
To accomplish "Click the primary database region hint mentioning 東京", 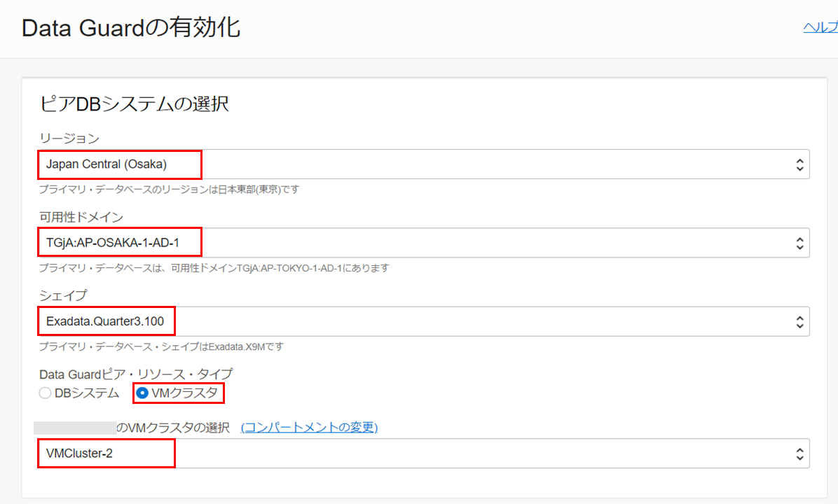I will point(170,189).
